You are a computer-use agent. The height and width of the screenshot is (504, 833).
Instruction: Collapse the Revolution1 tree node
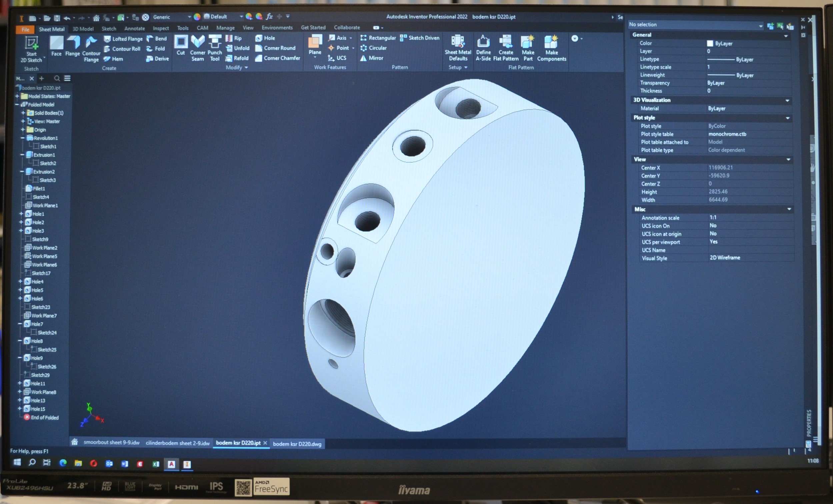pos(23,138)
